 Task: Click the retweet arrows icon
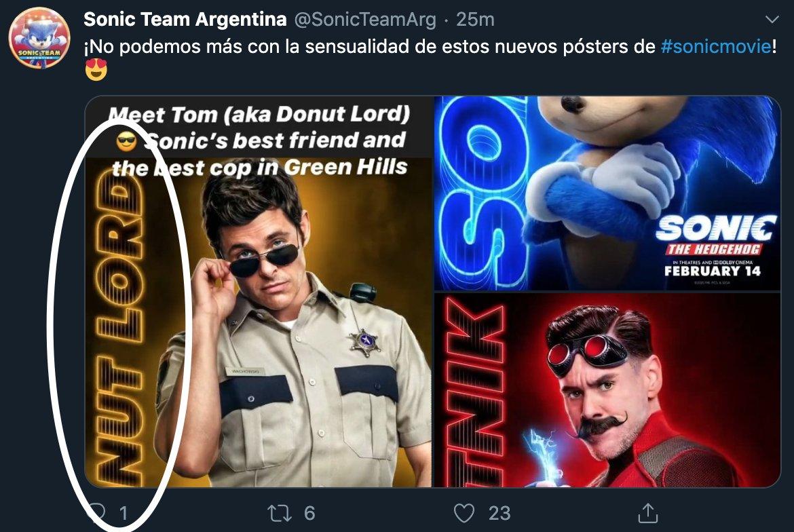click(x=280, y=513)
